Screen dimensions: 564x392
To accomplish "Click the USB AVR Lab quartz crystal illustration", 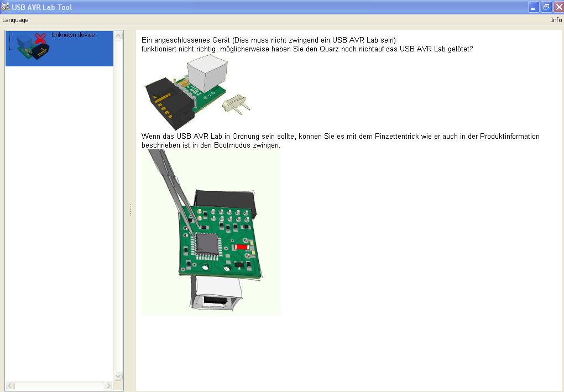I will (197, 92).
